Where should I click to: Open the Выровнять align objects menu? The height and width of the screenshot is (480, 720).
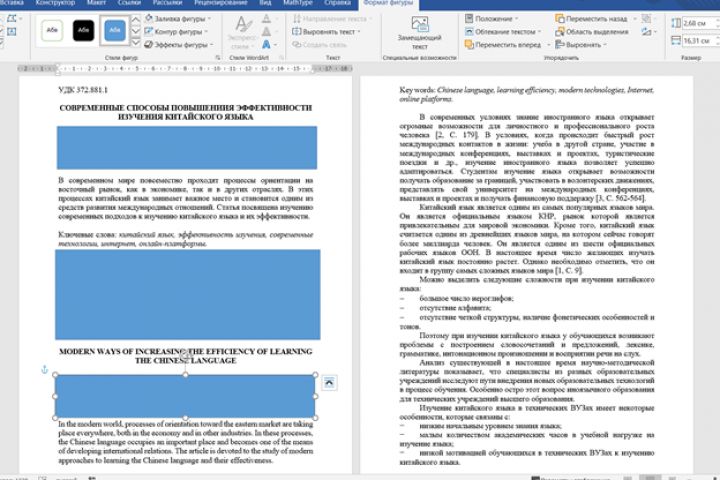pyautogui.click(x=581, y=45)
